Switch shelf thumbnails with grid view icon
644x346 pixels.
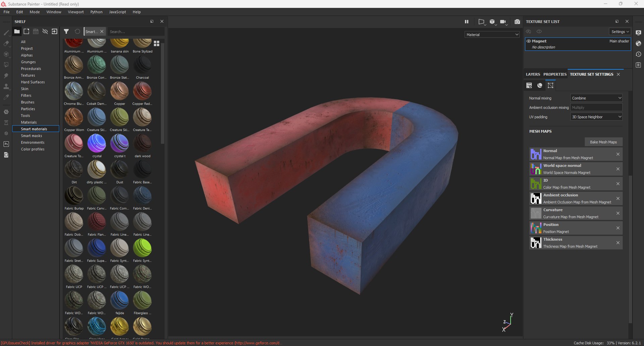click(157, 44)
